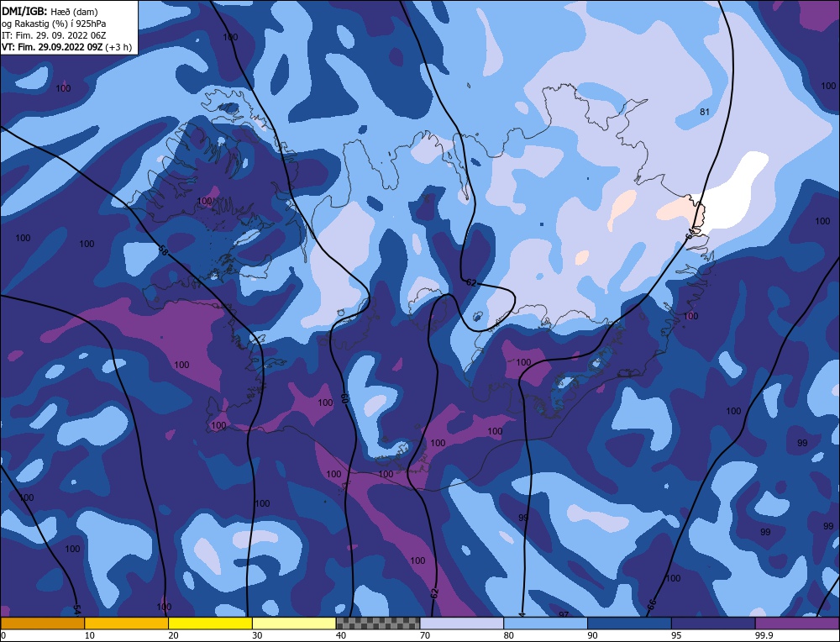Click the orange 10–20 legend swatch
The width and height of the screenshot is (840, 642).
pyautogui.click(x=127, y=624)
